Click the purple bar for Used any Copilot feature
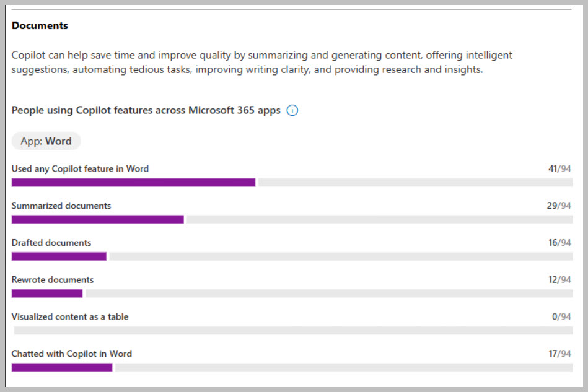Viewport: 588px width, 392px height. 133,182
